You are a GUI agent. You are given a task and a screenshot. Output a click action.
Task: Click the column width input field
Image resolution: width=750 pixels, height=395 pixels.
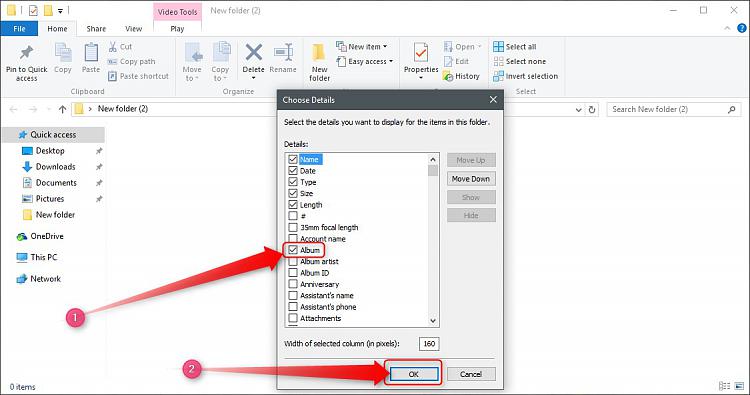(x=429, y=343)
